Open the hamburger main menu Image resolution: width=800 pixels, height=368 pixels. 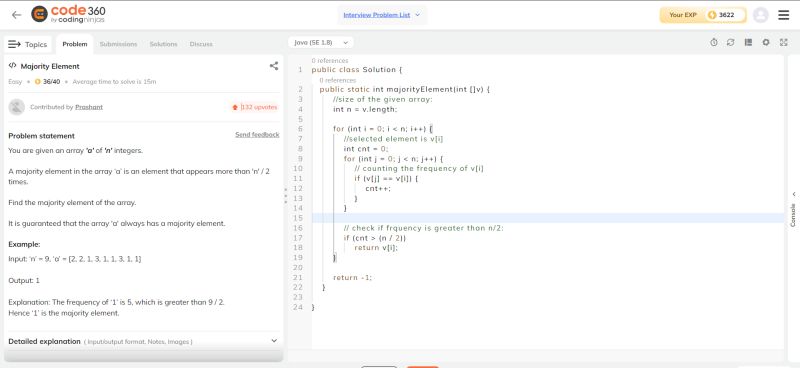pyautogui.click(x=784, y=15)
